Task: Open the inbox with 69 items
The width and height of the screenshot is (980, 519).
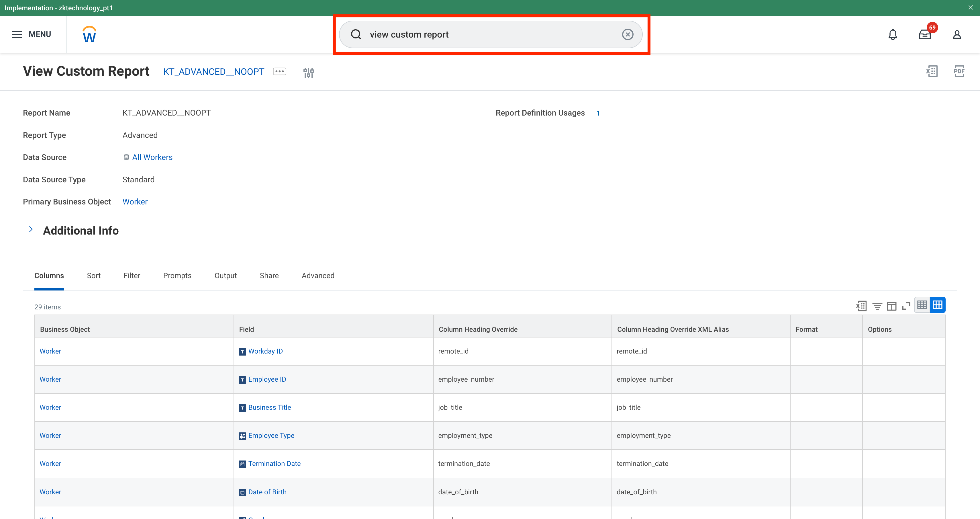Action: [924, 35]
